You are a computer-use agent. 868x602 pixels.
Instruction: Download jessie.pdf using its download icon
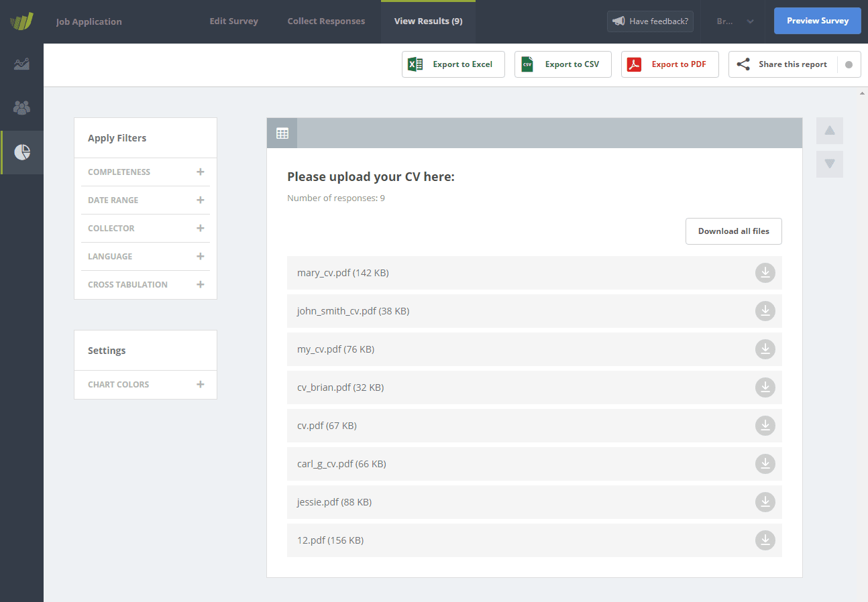(765, 502)
